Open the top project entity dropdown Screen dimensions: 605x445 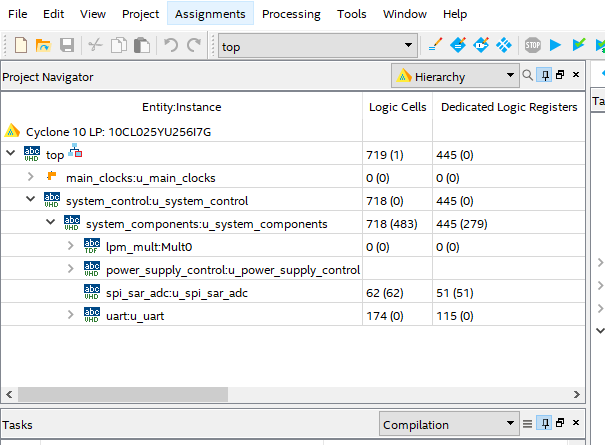[x=318, y=46]
